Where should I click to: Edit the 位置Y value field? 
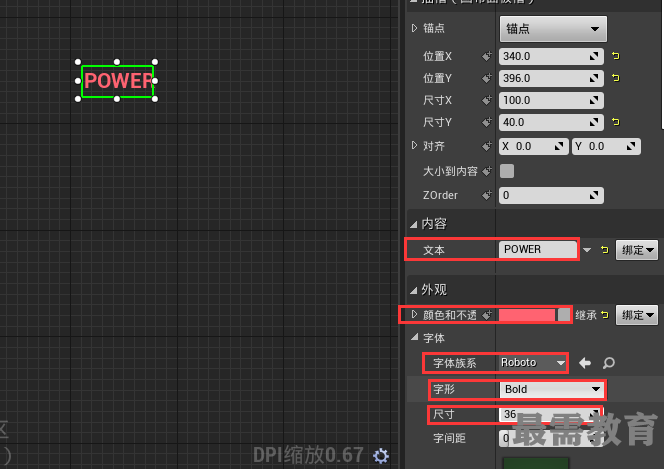[551, 78]
